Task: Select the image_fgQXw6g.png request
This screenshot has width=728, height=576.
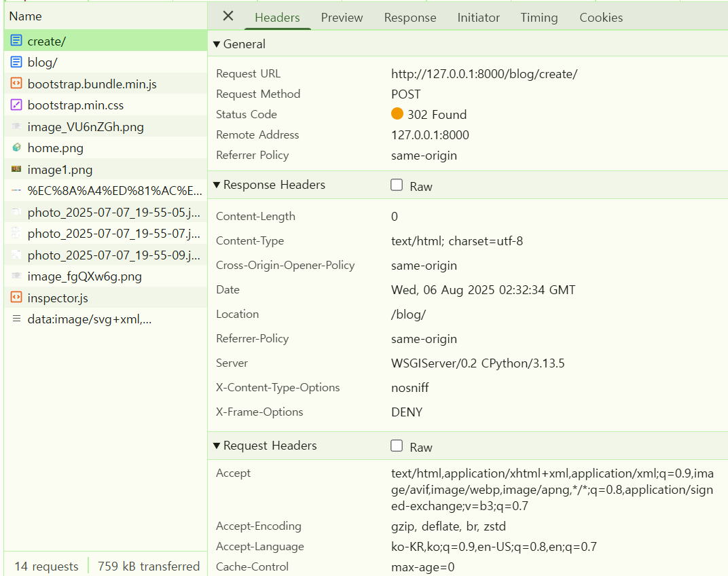Action: (84, 276)
